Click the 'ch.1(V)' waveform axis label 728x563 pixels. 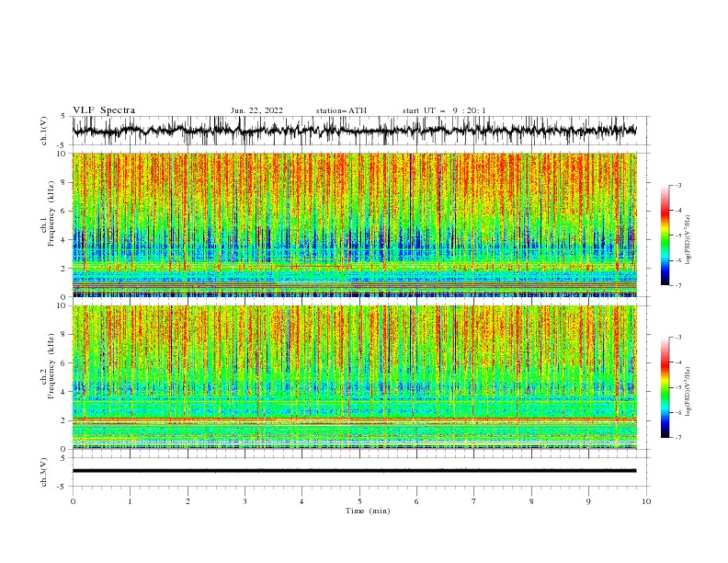pyautogui.click(x=44, y=131)
